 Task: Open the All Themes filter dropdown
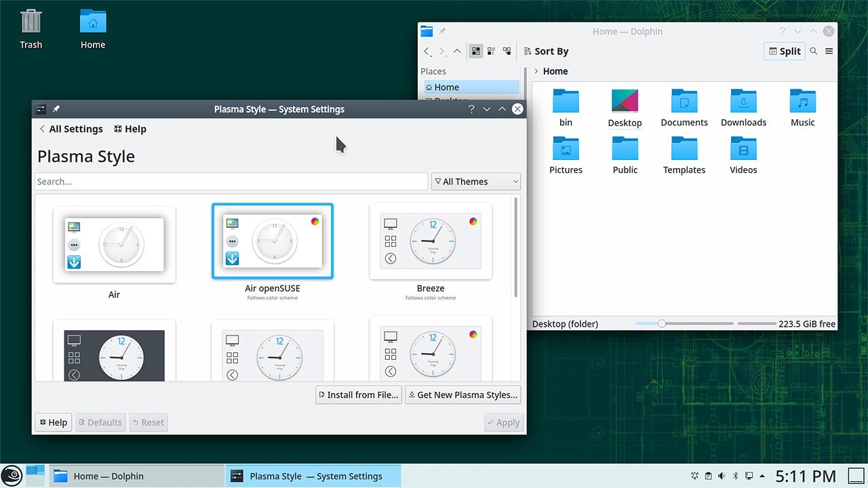coord(476,182)
